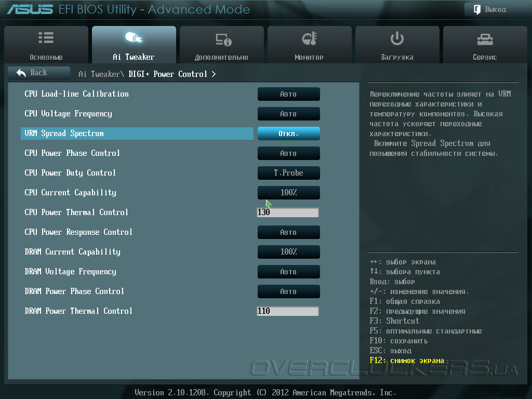Click the ESC: выход hint

tap(391, 351)
